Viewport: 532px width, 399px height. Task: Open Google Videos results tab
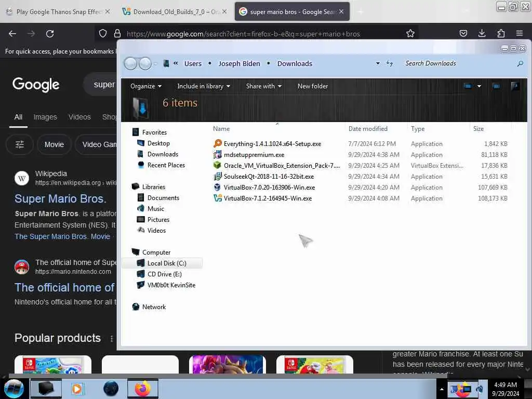pyautogui.click(x=79, y=117)
